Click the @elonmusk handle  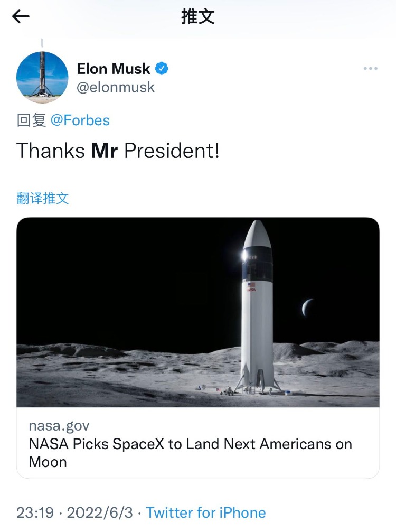(116, 87)
